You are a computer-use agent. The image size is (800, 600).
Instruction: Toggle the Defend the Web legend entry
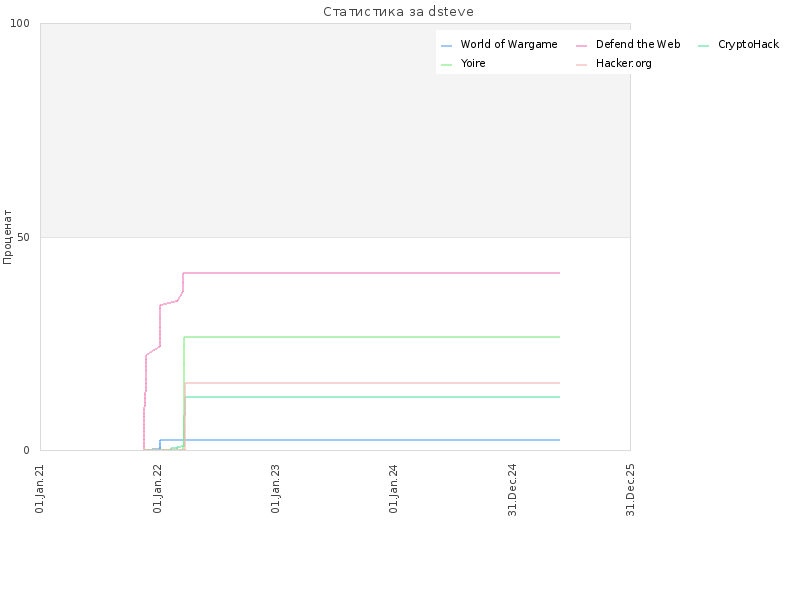click(x=628, y=44)
